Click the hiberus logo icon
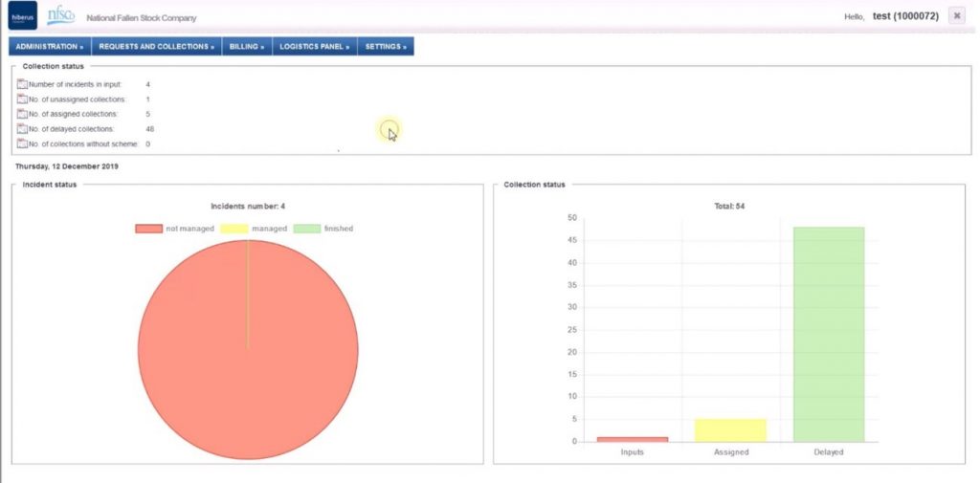The height and width of the screenshot is (483, 980). point(23,15)
